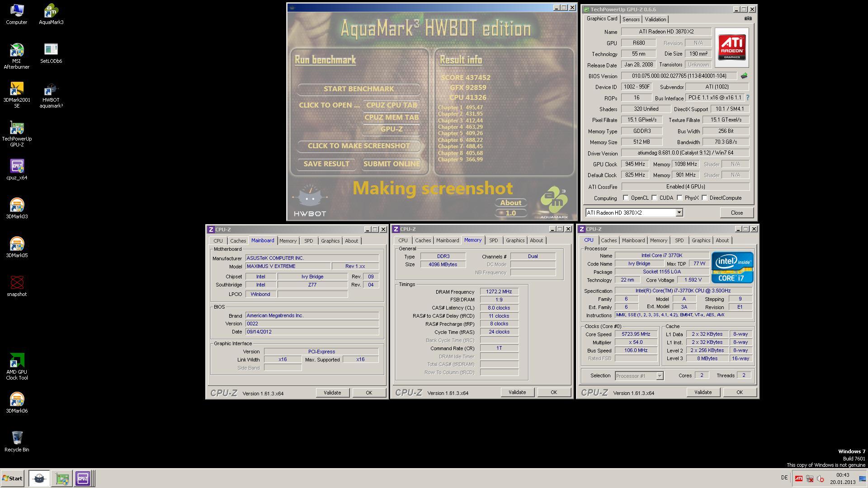The width and height of the screenshot is (868, 488).
Task: Click the SCORE 437452 result text
Action: click(466, 78)
